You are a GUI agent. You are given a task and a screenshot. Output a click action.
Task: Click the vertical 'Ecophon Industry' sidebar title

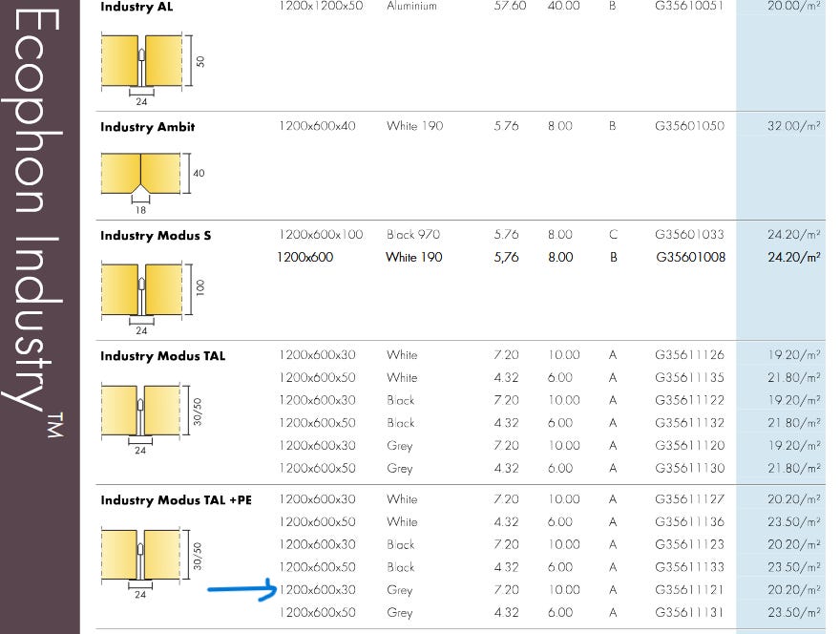[x=33, y=222]
